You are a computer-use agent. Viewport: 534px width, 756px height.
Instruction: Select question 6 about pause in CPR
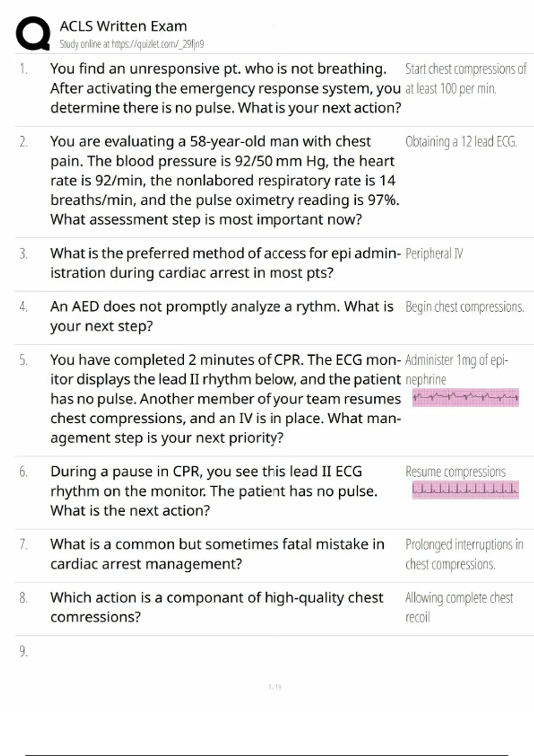(214, 491)
